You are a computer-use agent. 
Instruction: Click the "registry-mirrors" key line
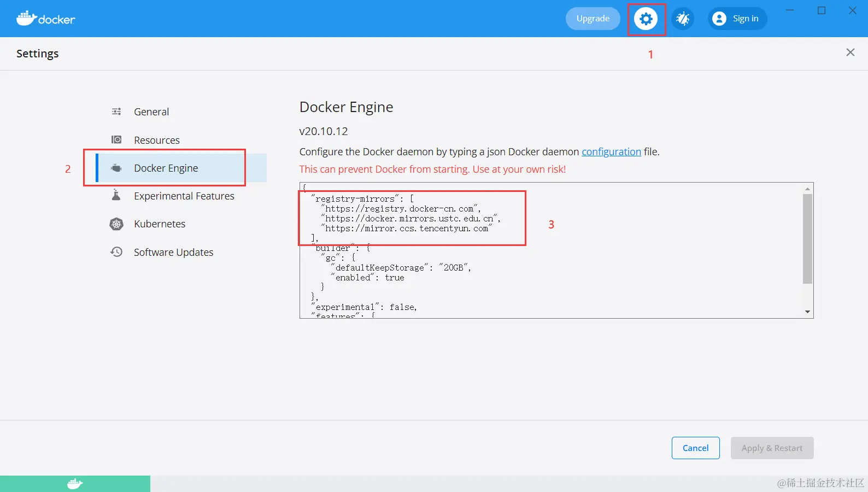(363, 199)
